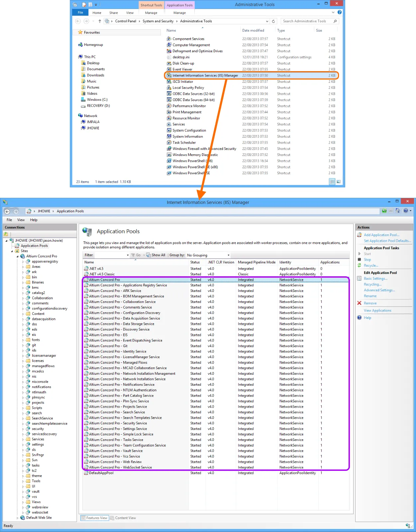Switch to Content View tab
This screenshot has width=416, height=532.
[123, 518]
